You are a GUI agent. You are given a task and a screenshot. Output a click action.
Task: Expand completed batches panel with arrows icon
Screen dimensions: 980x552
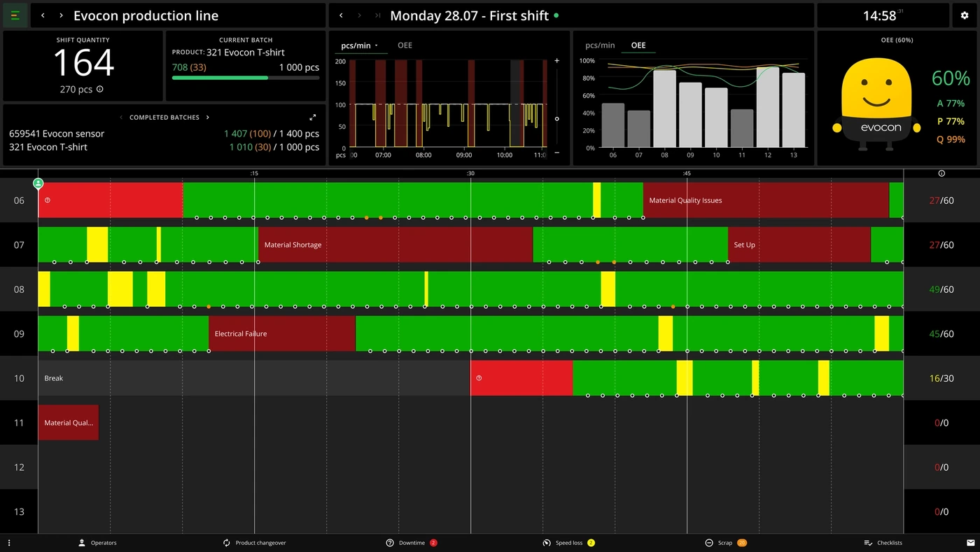[x=313, y=118]
